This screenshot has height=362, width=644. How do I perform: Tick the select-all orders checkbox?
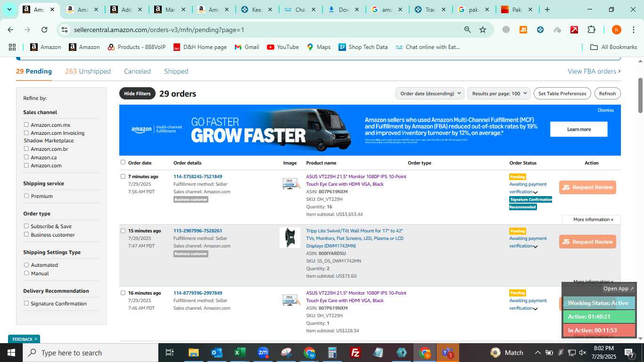123,162
